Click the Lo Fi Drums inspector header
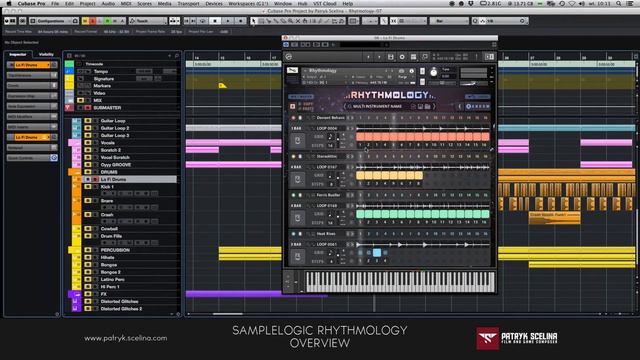The height and width of the screenshot is (360, 640). (x=32, y=65)
